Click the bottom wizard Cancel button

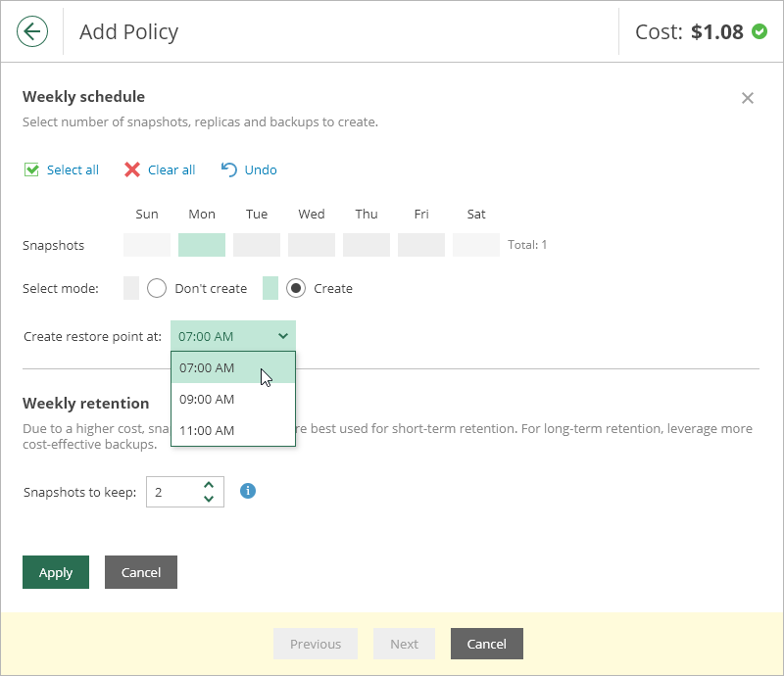486,644
